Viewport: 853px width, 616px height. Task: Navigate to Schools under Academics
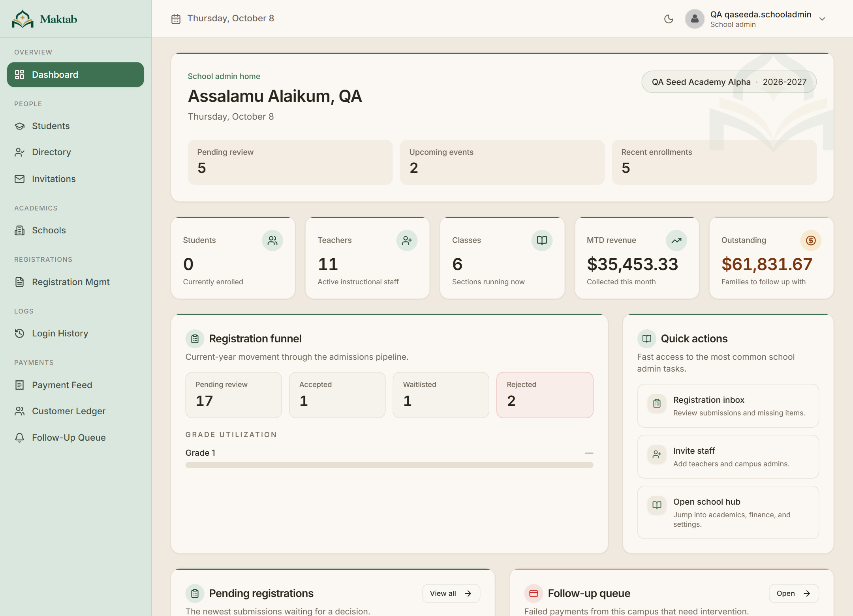pos(75,230)
